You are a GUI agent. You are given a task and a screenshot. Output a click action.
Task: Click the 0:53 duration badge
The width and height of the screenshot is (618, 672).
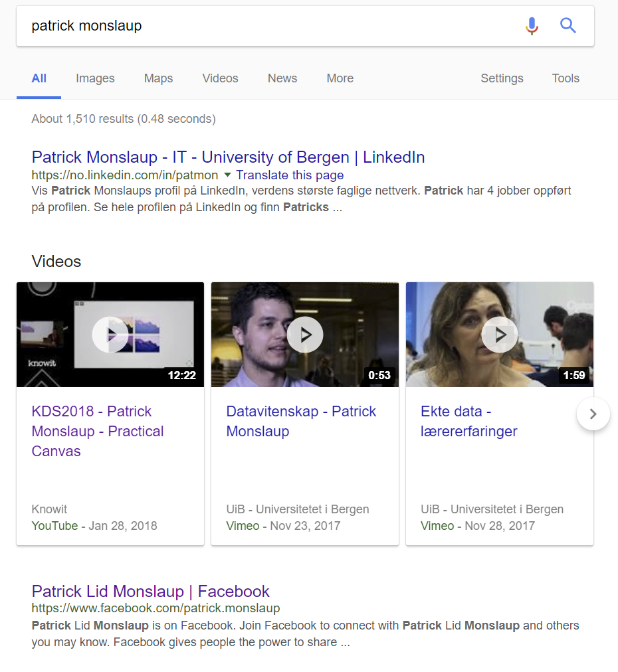point(379,375)
